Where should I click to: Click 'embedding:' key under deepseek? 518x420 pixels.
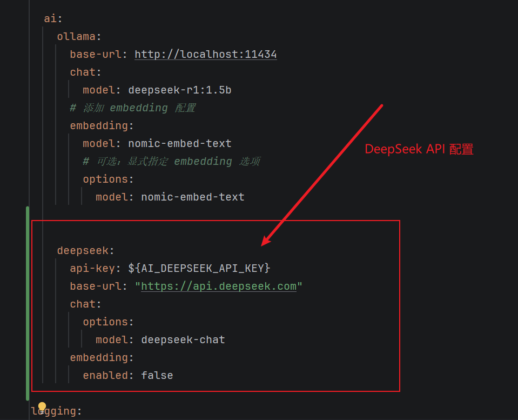tap(102, 357)
